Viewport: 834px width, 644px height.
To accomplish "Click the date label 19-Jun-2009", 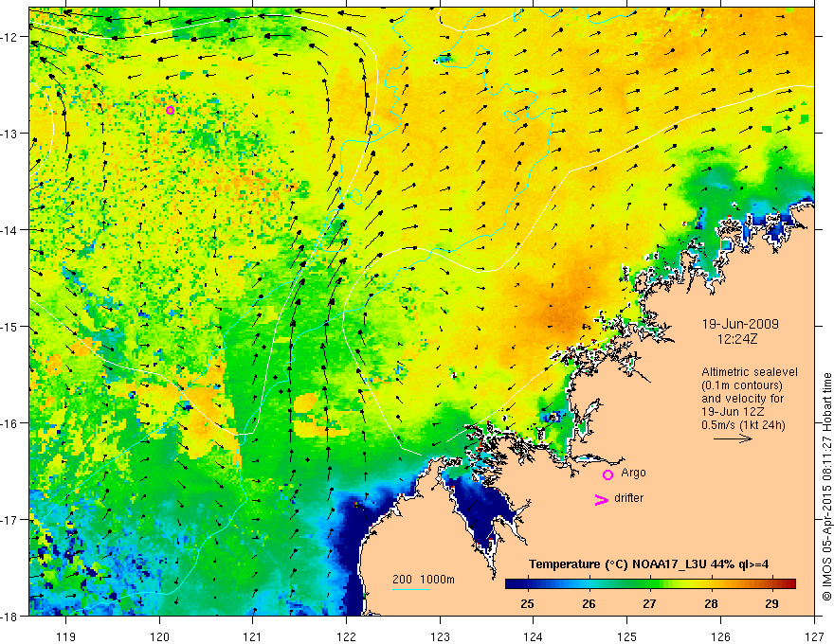I will point(740,324).
